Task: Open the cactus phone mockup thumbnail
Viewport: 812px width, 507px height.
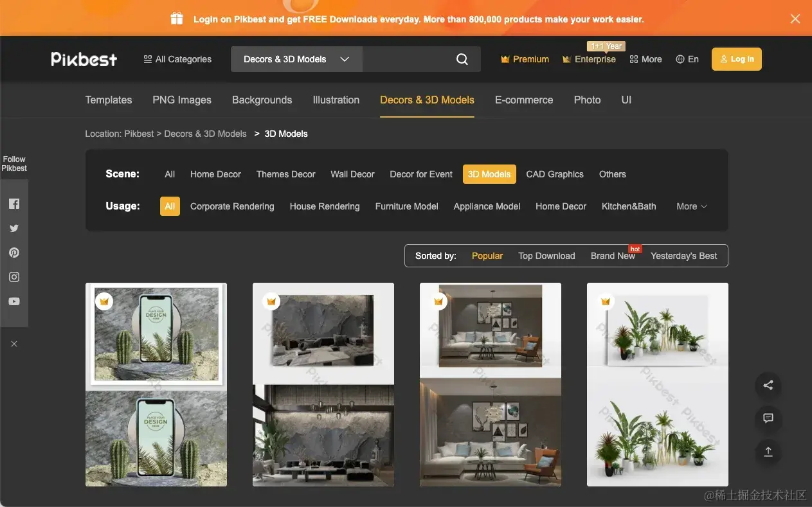Action: pyautogui.click(x=156, y=384)
